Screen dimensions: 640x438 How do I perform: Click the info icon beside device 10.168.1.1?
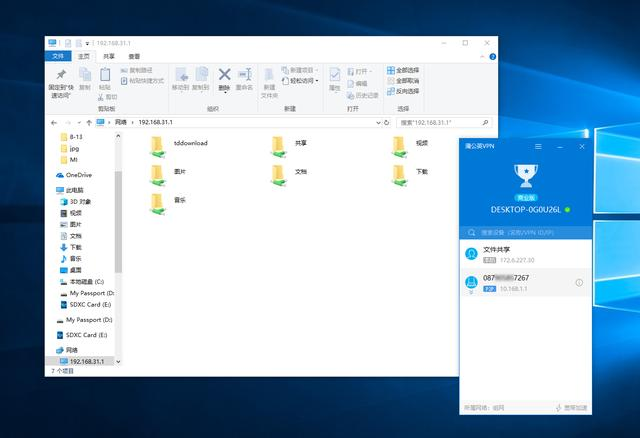pyautogui.click(x=579, y=283)
